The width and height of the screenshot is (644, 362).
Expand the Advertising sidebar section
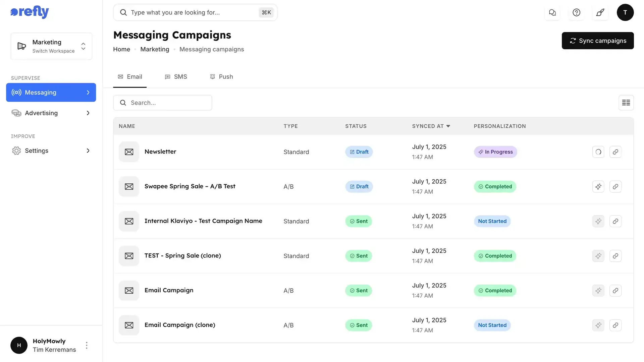[x=51, y=113]
